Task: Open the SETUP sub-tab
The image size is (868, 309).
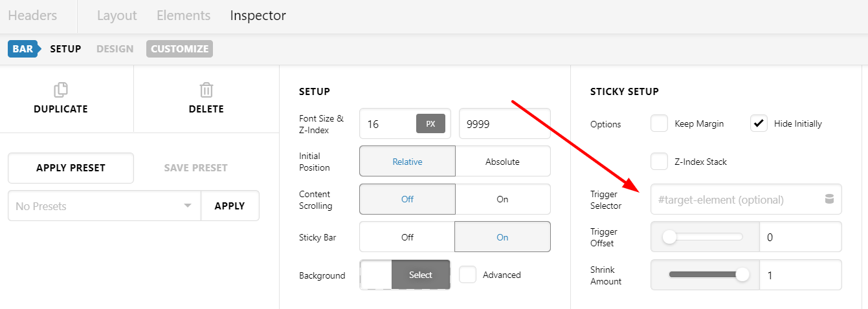Action: click(x=65, y=48)
